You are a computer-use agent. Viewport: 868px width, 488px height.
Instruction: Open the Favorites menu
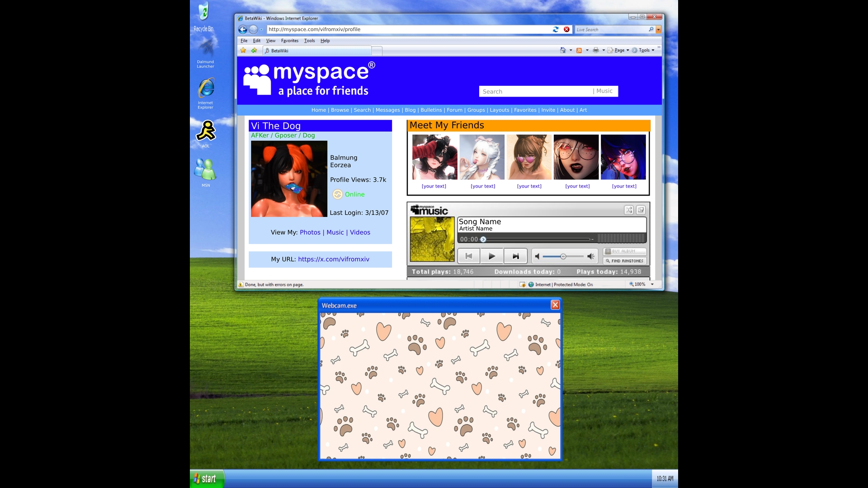tap(290, 41)
